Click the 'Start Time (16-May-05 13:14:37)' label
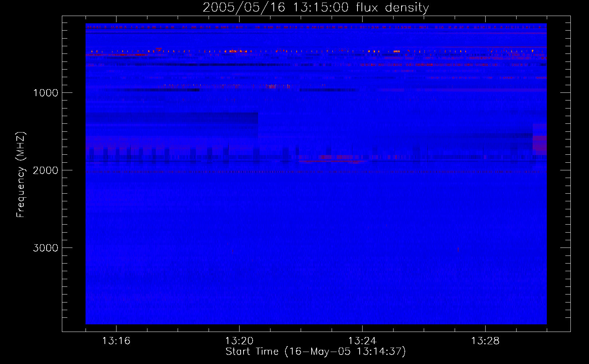 pos(316,351)
